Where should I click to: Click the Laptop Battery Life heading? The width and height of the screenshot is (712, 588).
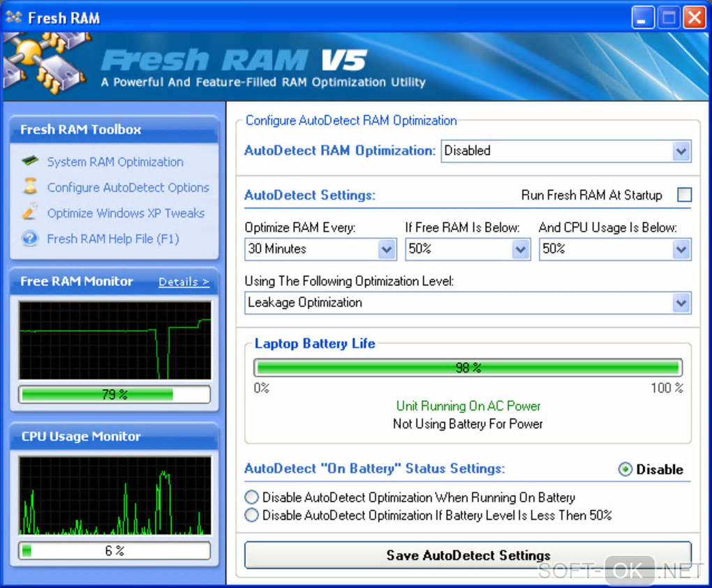315,343
